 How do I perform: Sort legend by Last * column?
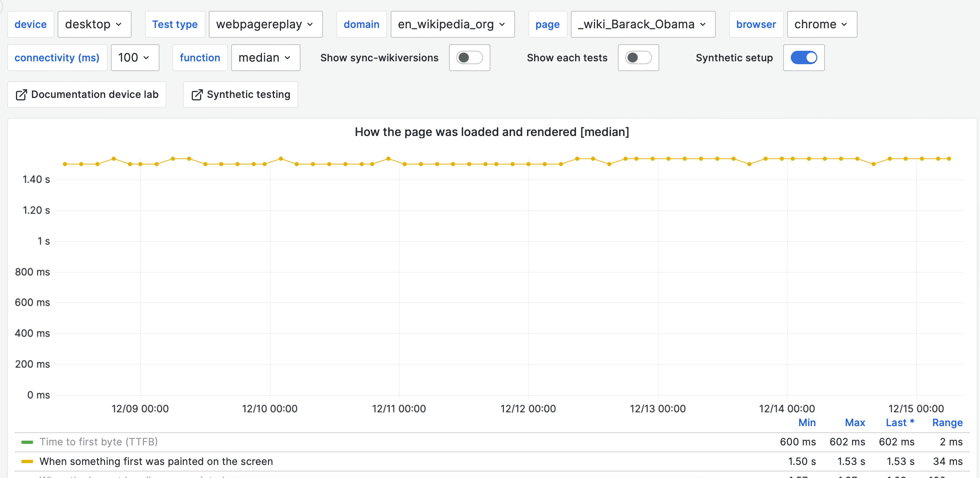900,423
